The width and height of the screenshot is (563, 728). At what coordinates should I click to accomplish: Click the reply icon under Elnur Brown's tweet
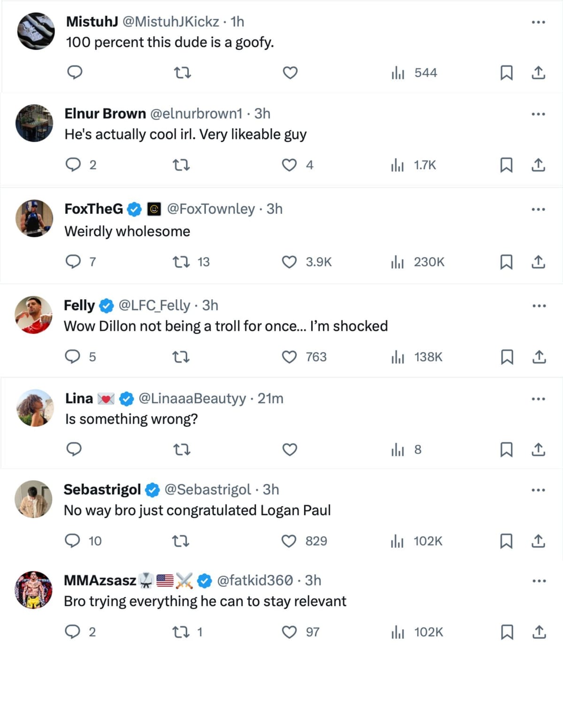[x=75, y=165]
